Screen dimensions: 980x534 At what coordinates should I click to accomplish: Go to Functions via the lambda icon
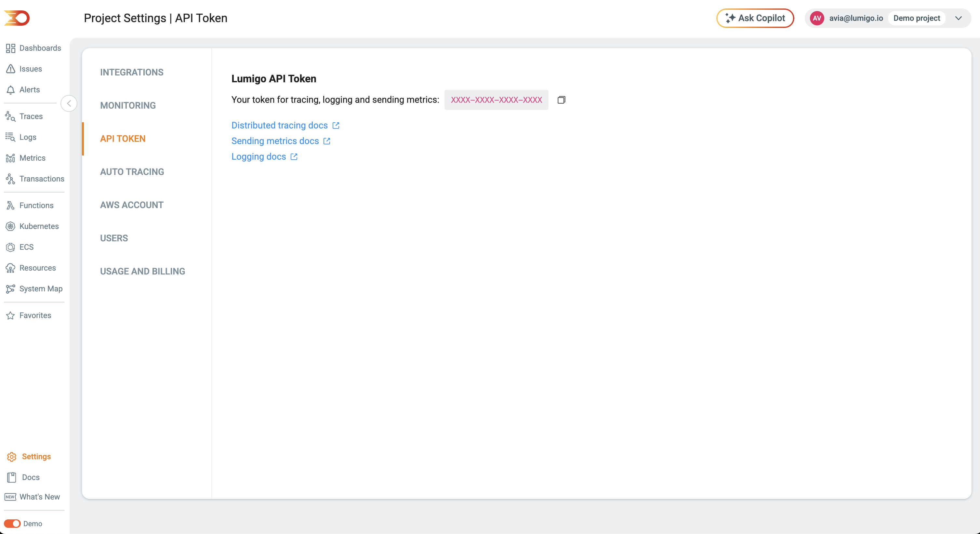tap(10, 206)
